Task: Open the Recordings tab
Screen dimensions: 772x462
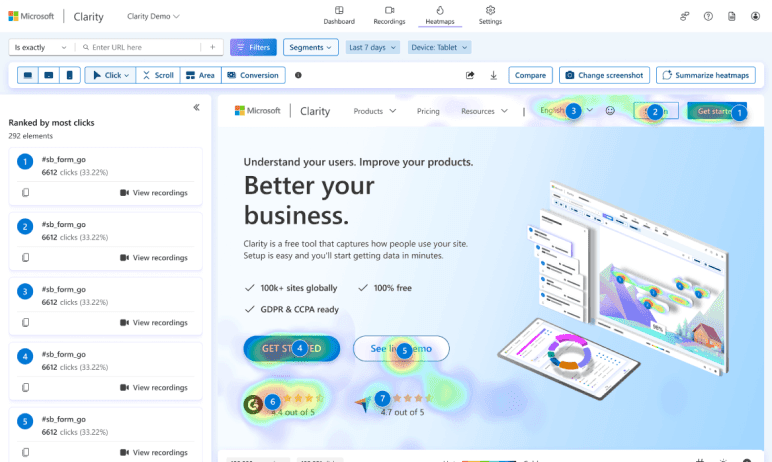Action: pyautogui.click(x=389, y=15)
